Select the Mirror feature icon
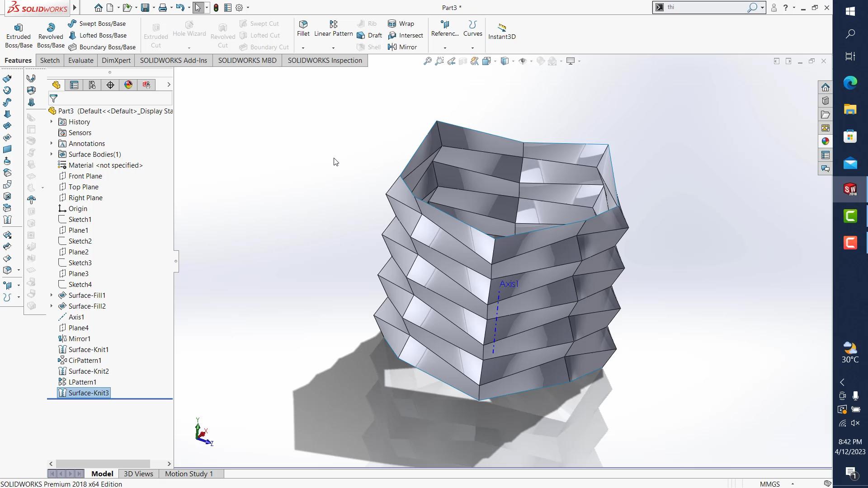868x488 pixels. 392,47
